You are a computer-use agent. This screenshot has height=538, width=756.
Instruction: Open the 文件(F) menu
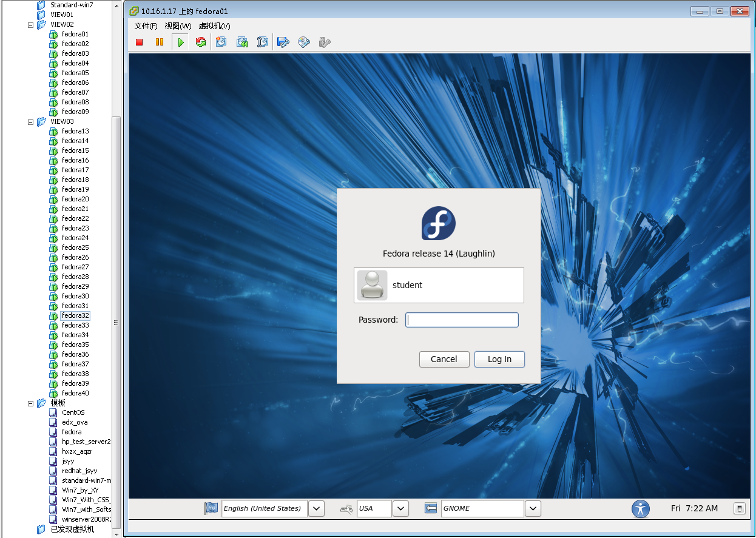[146, 26]
